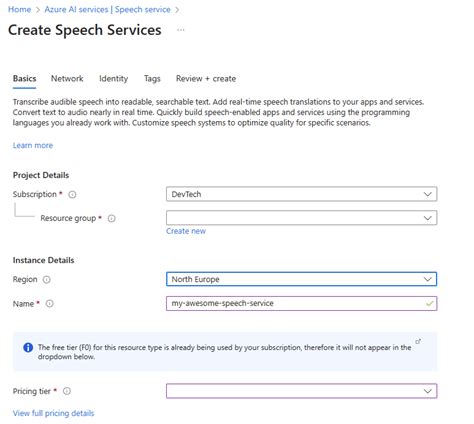Open View full pricing details link
474x424 pixels.
pos(53,413)
